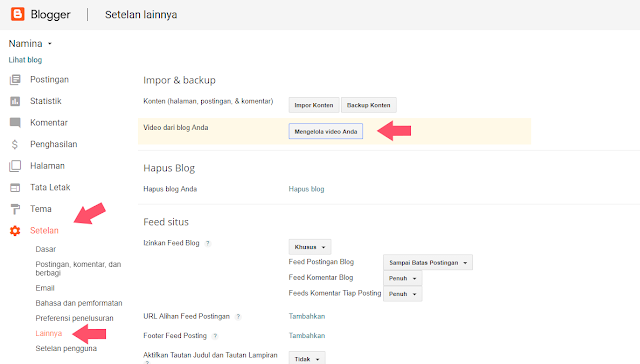Viewport: 640px width, 364px height.
Task: Click Mengelola video Anda button
Action: click(x=326, y=131)
